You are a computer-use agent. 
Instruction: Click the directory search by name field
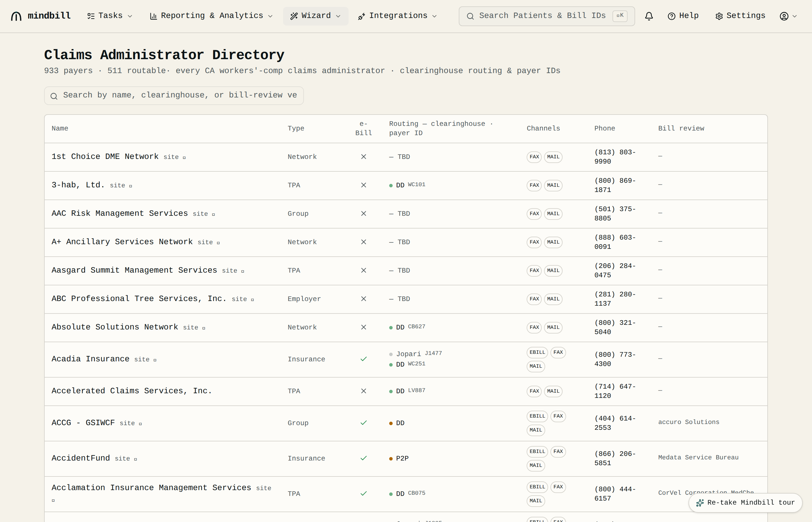click(174, 96)
